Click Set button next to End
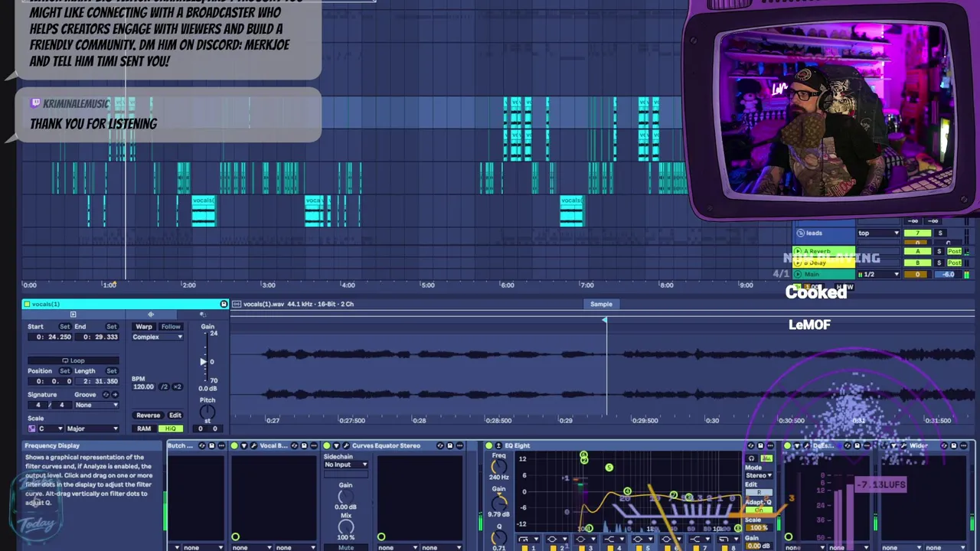The height and width of the screenshot is (551, 980). (112, 327)
